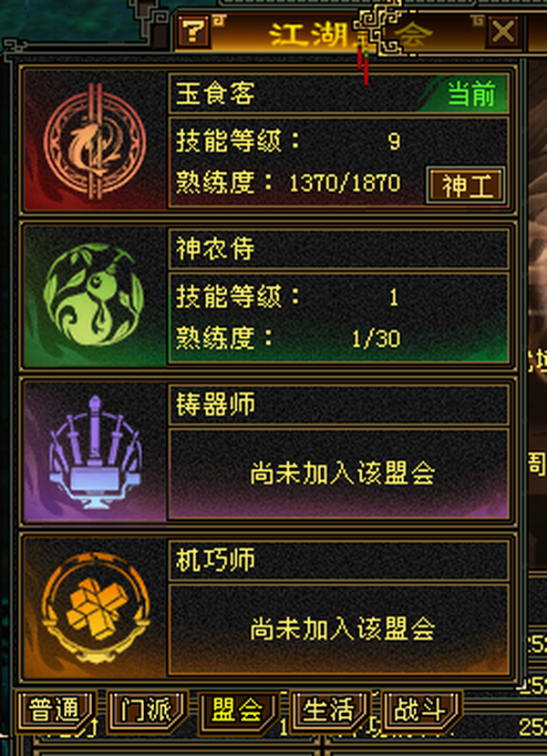Image resolution: width=547 pixels, height=756 pixels.
Task: Select the 盟会 tab
Action: [238, 710]
